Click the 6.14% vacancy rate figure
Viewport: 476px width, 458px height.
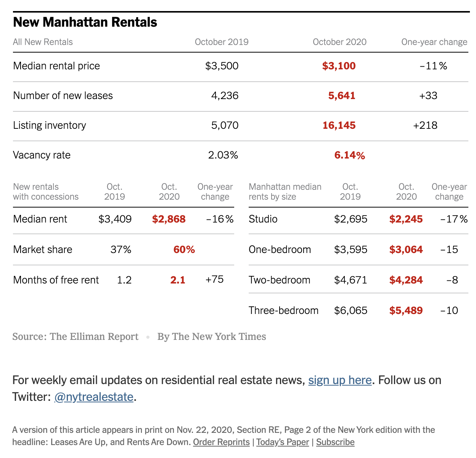[x=349, y=155]
